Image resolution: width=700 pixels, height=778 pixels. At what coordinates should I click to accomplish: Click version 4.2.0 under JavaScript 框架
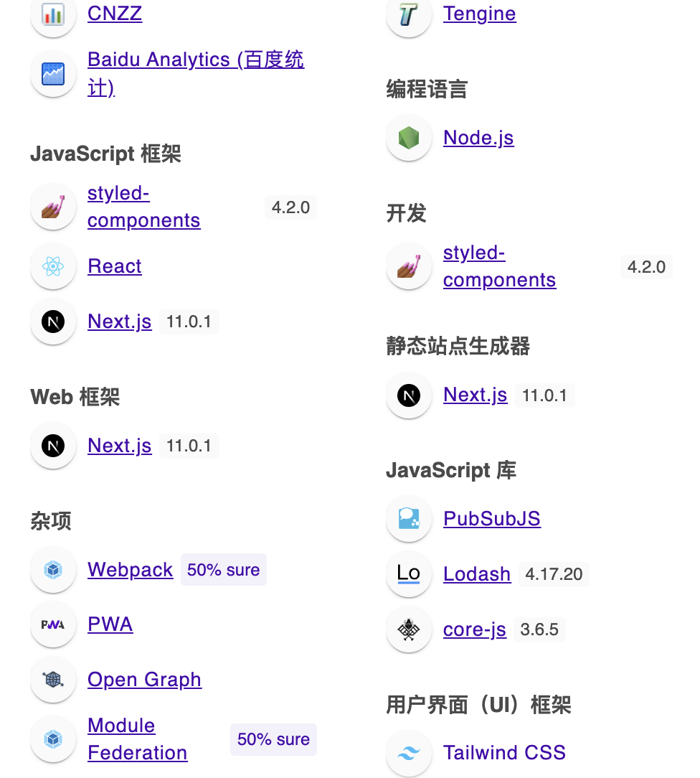point(291,207)
